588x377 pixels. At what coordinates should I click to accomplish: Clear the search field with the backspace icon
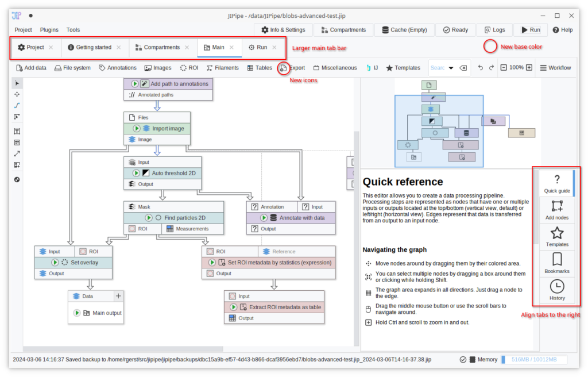[463, 68]
